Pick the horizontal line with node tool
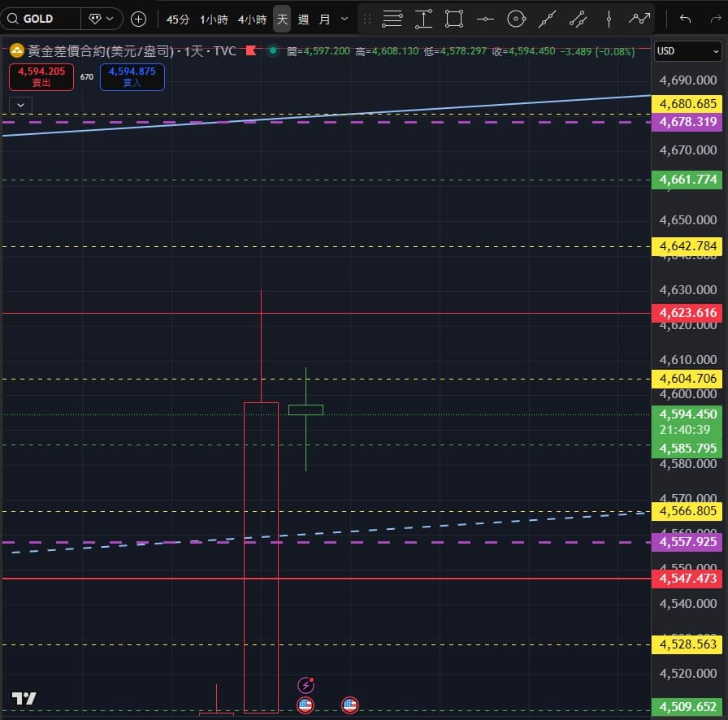 (485, 19)
